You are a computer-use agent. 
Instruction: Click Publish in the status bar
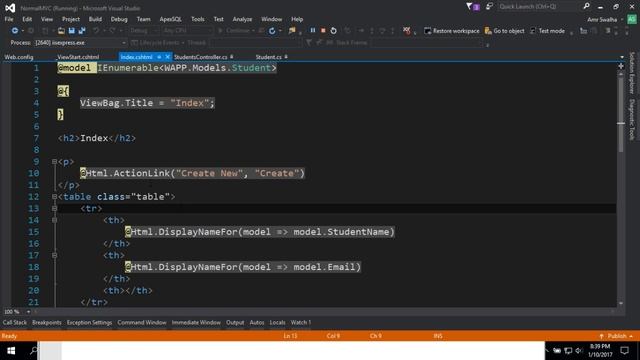pos(616,336)
